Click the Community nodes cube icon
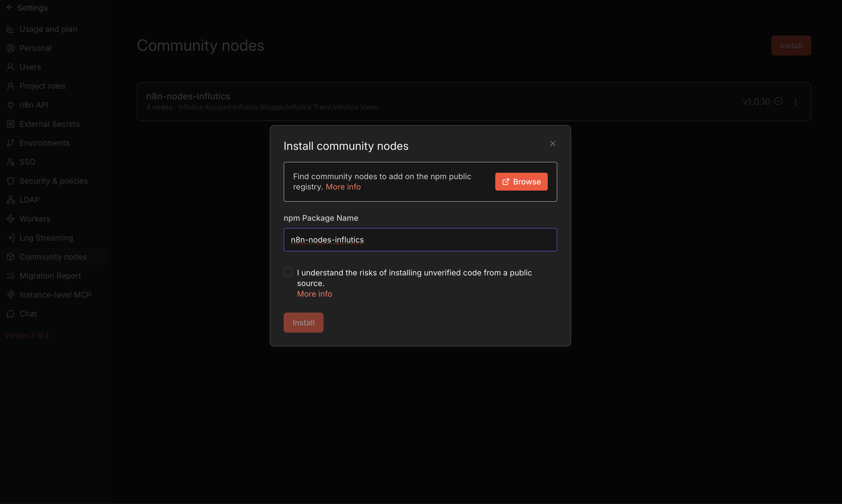Viewport: 842px width, 504px height. coord(11,257)
